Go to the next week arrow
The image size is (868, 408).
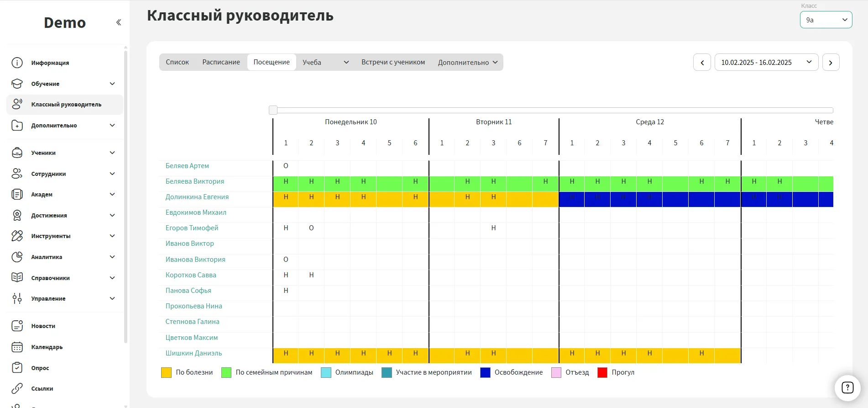click(831, 62)
